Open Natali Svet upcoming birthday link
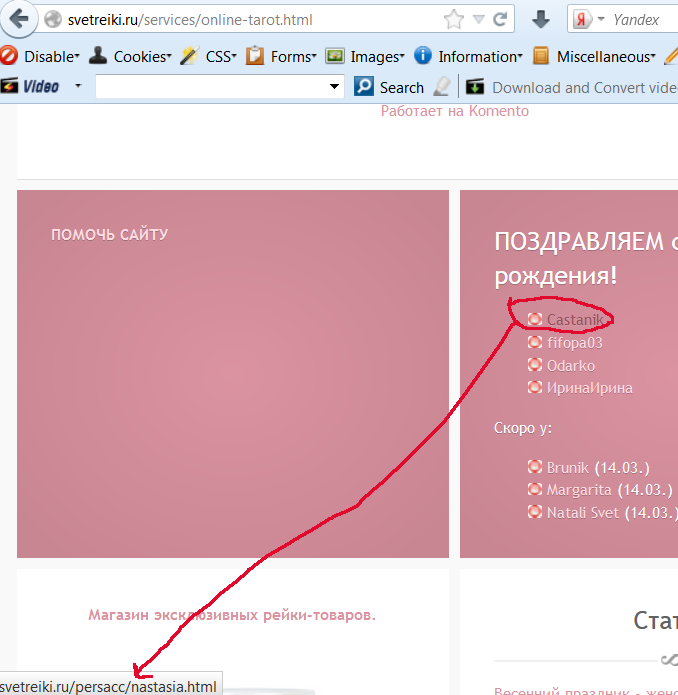The image size is (678, 695). pyautogui.click(x=583, y=513)
